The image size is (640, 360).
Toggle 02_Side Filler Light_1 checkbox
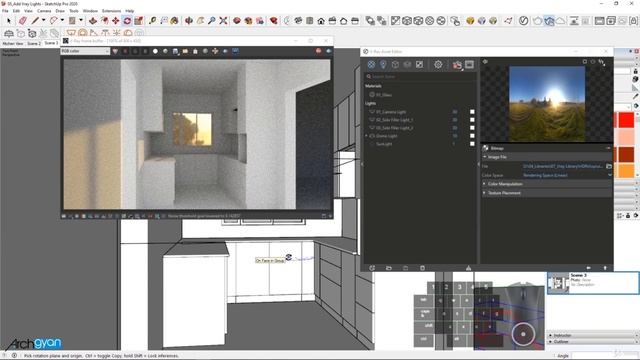[472, 120]
